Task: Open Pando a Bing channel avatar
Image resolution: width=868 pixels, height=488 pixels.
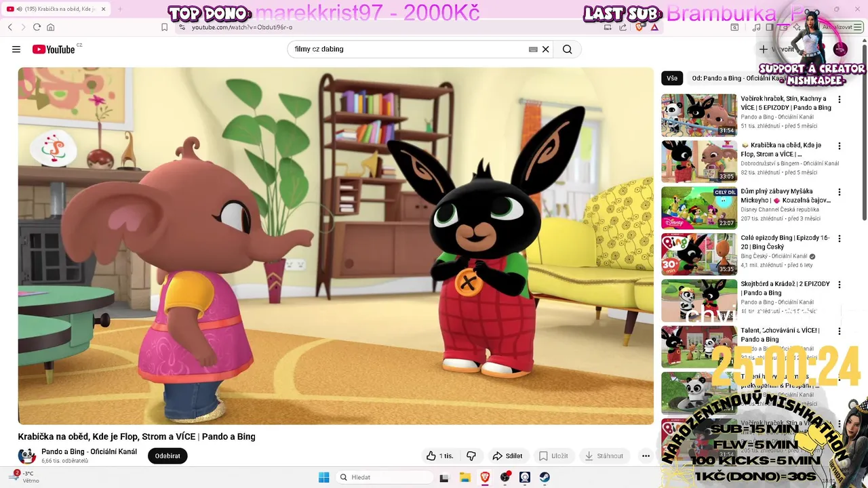Action: 26,456
